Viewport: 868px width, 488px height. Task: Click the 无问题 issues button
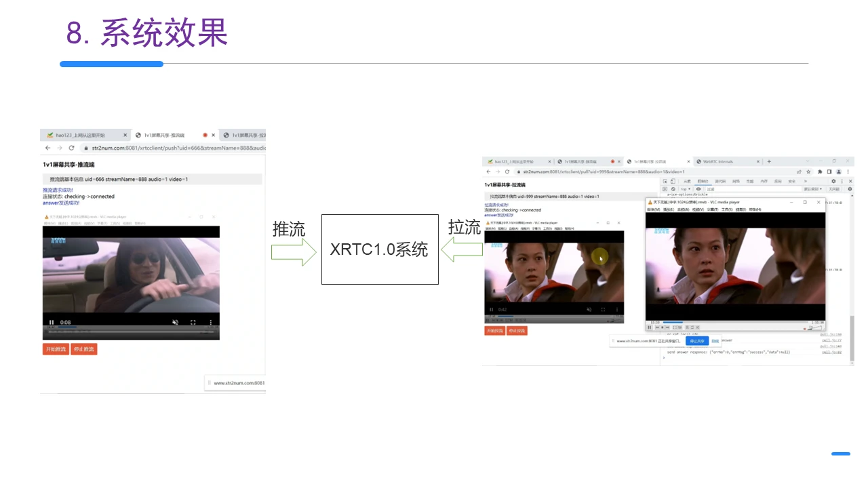834,189
